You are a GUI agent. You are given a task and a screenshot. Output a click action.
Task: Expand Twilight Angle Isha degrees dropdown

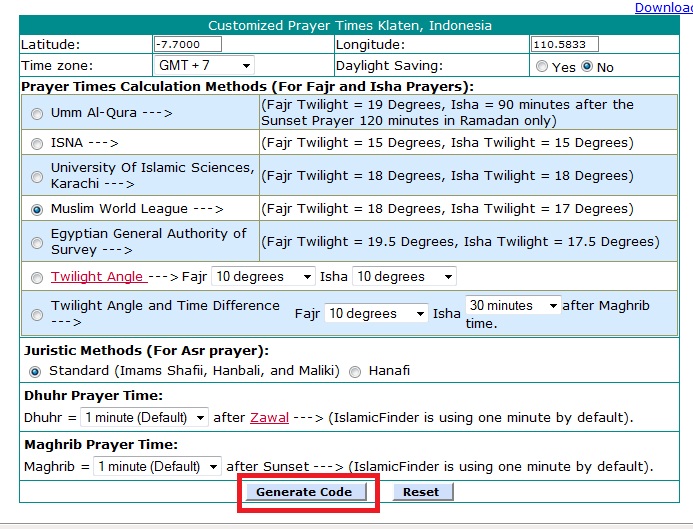[404, 276]
